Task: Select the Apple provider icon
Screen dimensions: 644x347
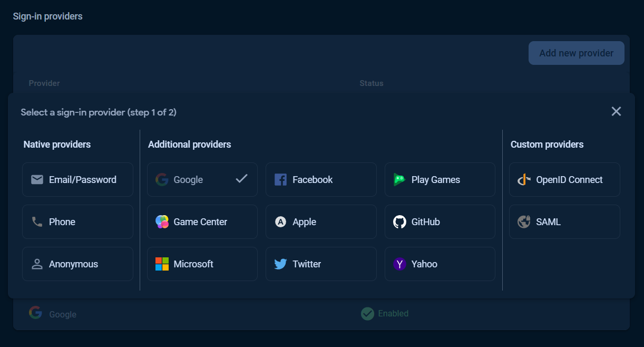Action: (280, 221)
